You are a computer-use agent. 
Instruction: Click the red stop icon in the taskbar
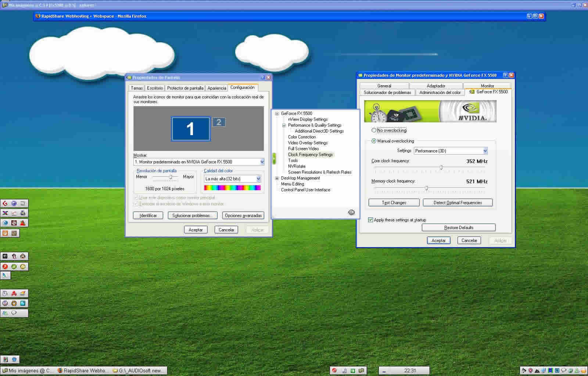click(x=334, y=370)
